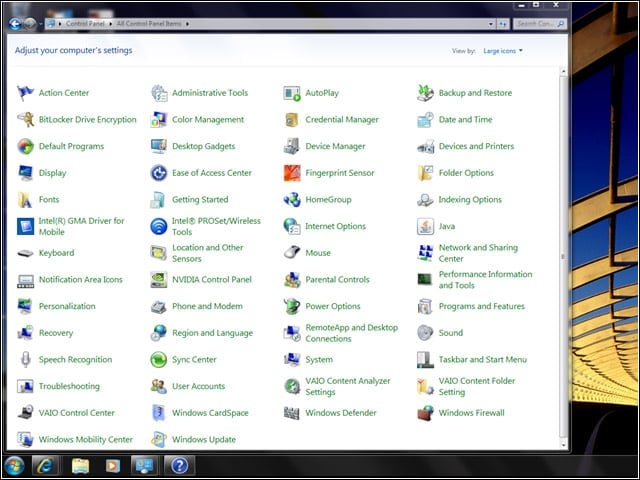Open the Windows Start orb
The width and height of the screenshot is (640, 480).
point(14,466)
